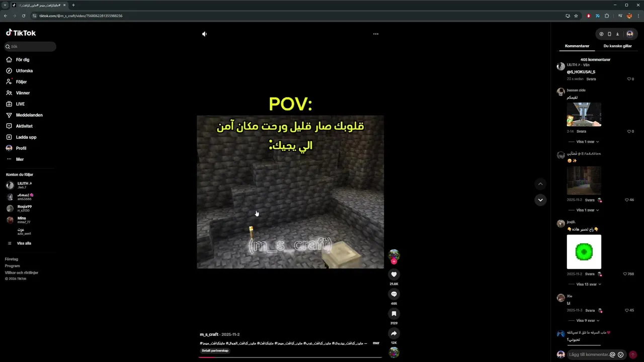644x362 pixels.
Task: Reply with Svara on LILITH's comment
Action: click(591, 79)
